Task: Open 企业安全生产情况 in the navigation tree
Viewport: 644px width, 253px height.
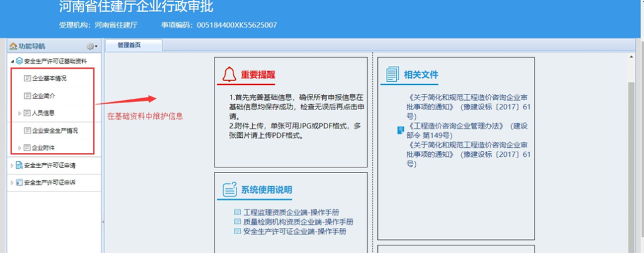Action: point(55,131)
